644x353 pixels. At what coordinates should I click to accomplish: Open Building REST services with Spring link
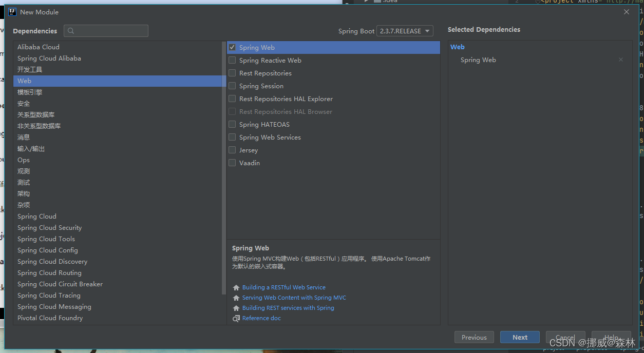(288, 308)
